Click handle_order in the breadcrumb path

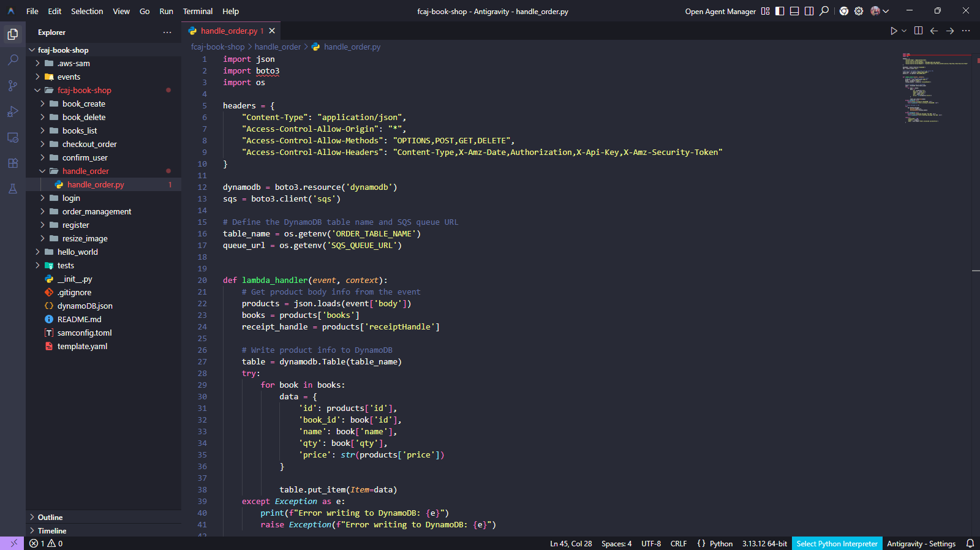[277, 47]
